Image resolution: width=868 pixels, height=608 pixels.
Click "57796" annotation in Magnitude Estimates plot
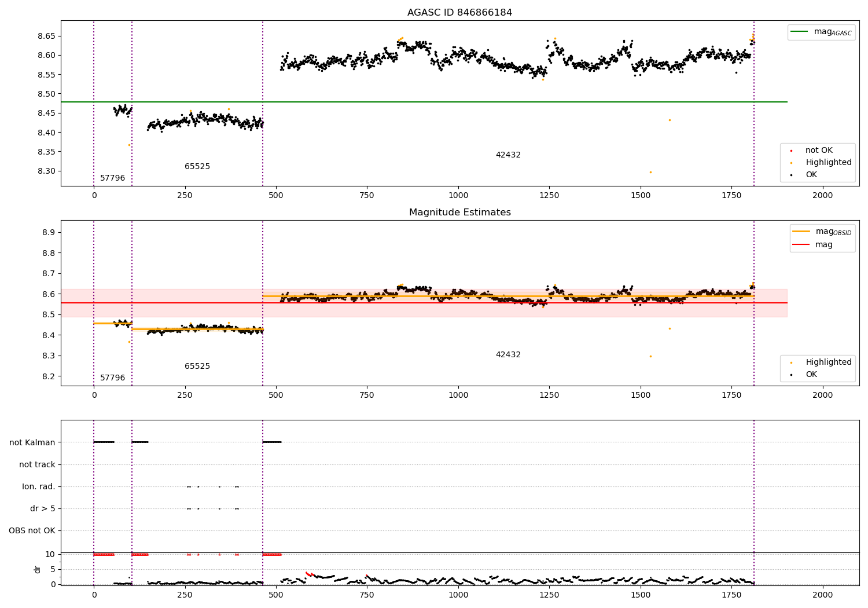click(x=112, y=378)
